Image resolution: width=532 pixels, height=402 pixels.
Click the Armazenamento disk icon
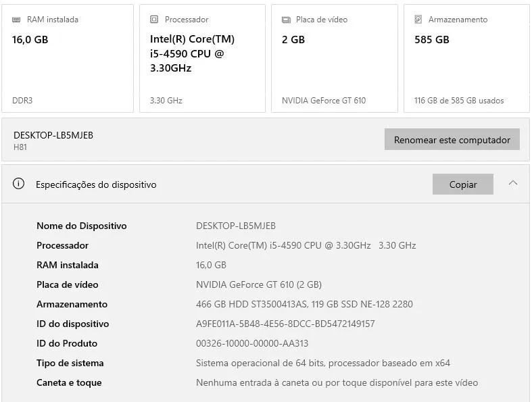point(418,20)
